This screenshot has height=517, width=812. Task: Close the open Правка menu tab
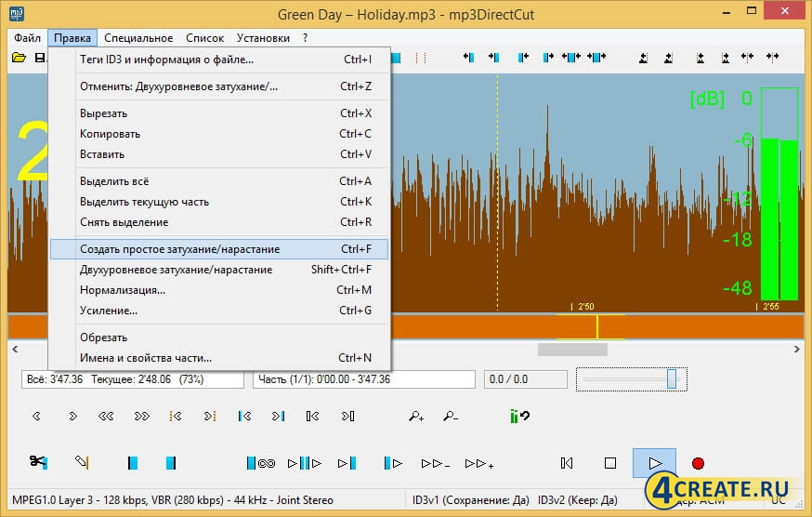pyautogui.click(x=72, y=38)
